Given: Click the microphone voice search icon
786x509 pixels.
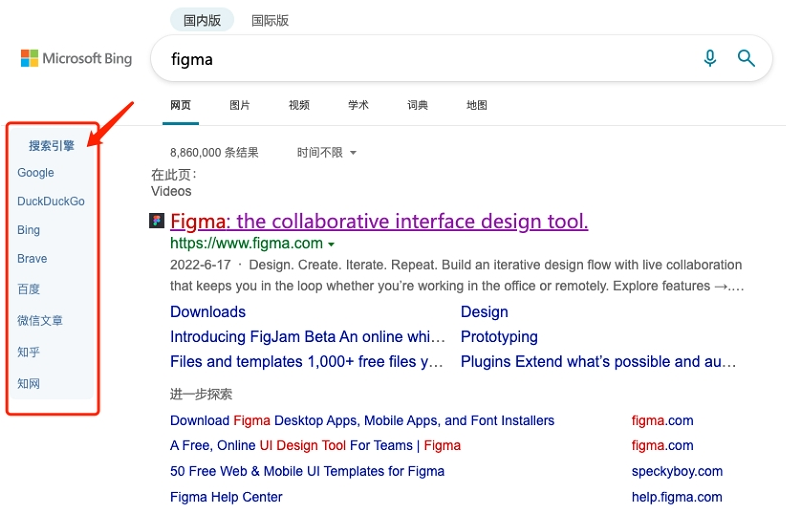Looking at the screenshot, I should (x=710, y=58).
